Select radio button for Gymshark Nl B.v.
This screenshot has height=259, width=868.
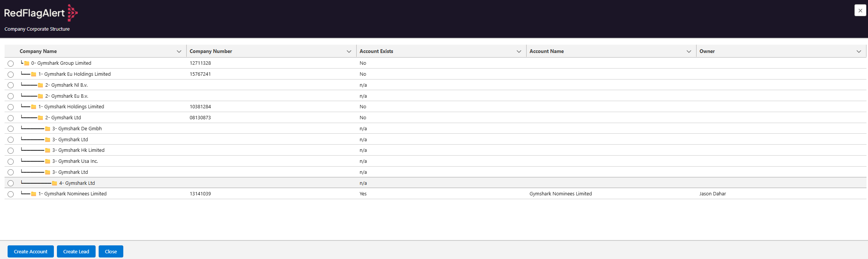(x=11, y=85)
